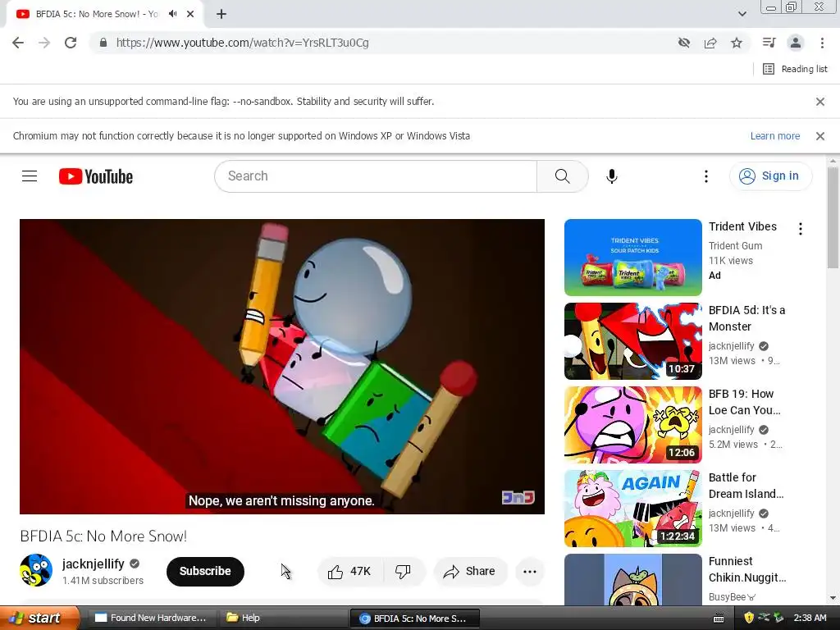This screenshot has height=630, width=840.
Task: Click the jacknjellify channel avatar
Action: (36, 571)
